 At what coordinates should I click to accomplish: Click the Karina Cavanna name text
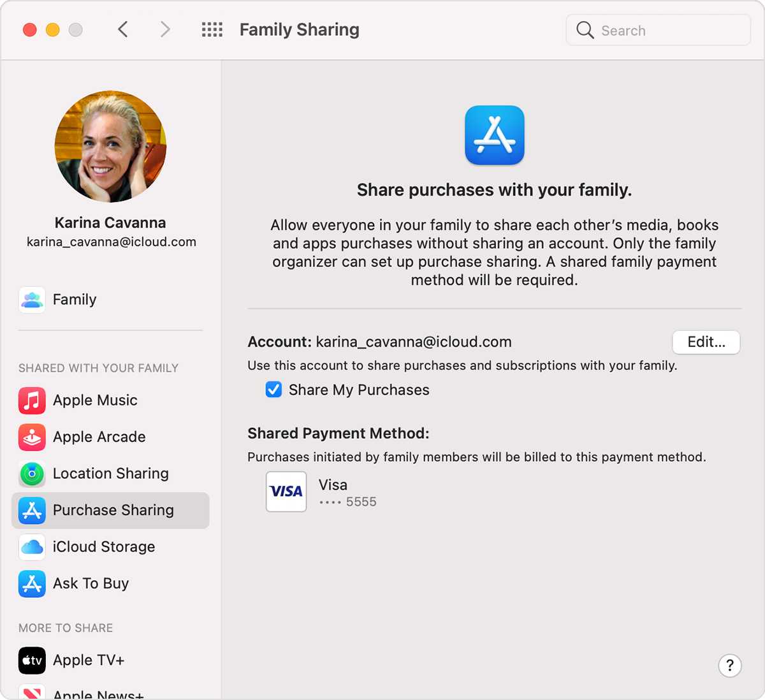coord(110,222)
